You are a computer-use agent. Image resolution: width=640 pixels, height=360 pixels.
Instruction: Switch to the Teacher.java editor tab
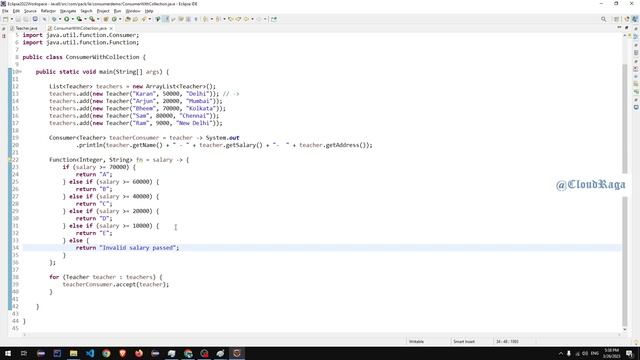[25, 28]
